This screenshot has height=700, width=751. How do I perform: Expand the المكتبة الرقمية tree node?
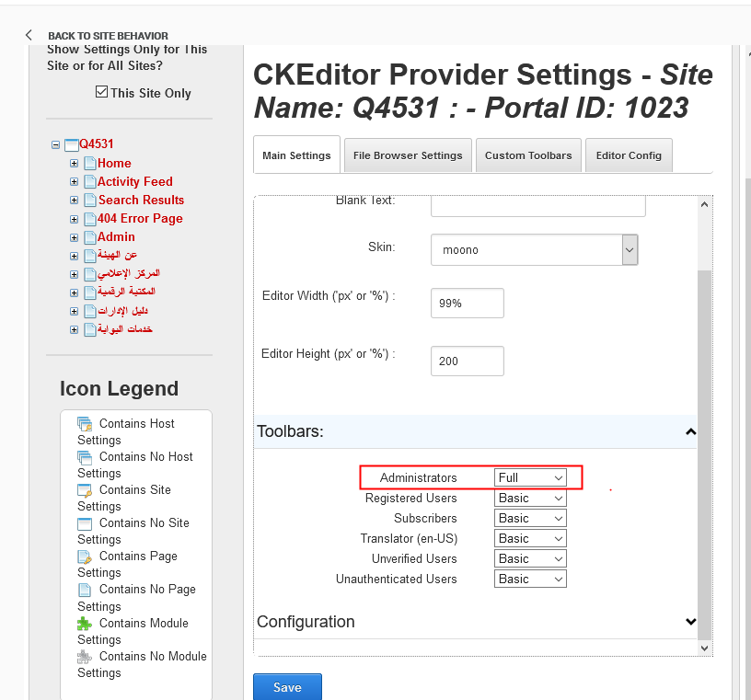click(74, 293)
